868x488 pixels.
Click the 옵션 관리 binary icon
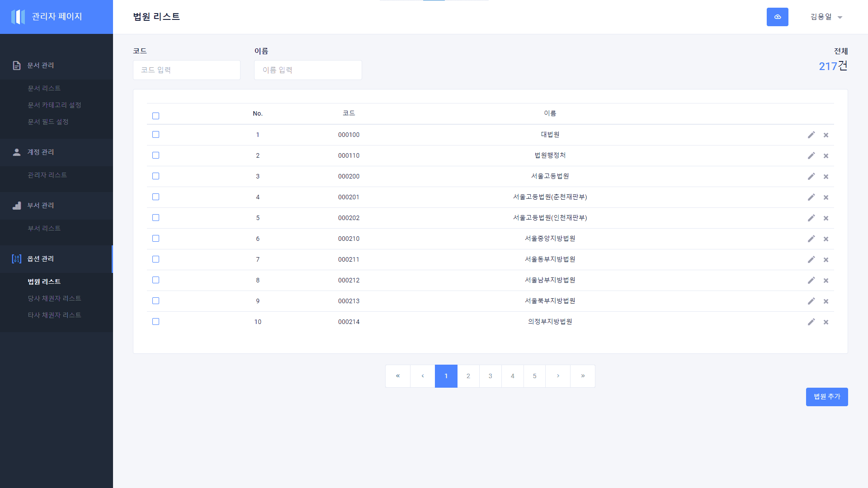17,259
